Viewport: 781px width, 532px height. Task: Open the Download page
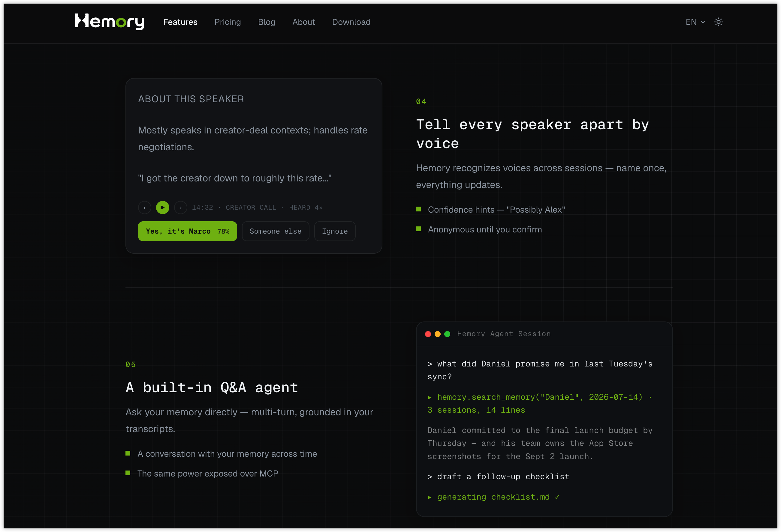[351, 22]
